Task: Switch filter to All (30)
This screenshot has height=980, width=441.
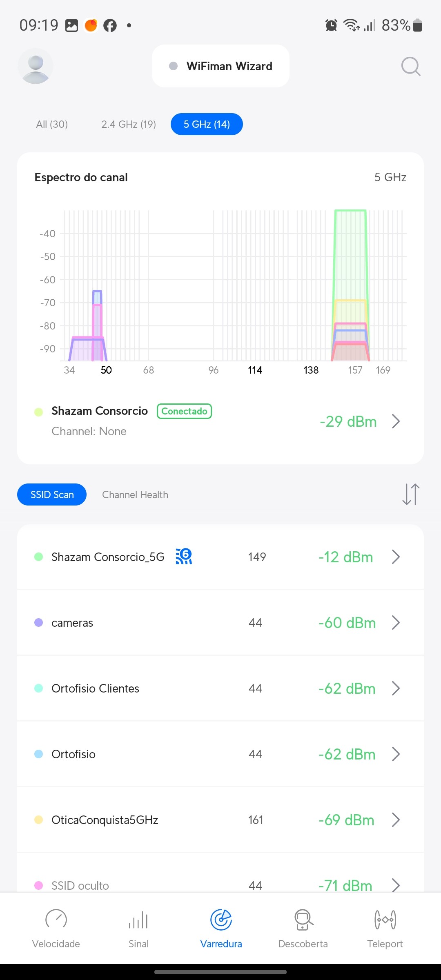Action: tap(52, 124)
